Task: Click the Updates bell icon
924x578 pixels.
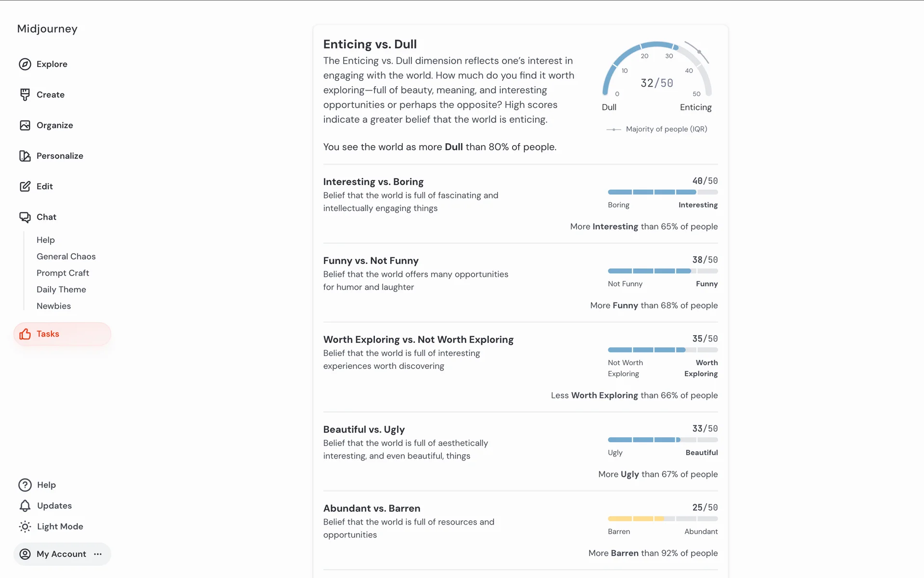Action: [25, 506]
